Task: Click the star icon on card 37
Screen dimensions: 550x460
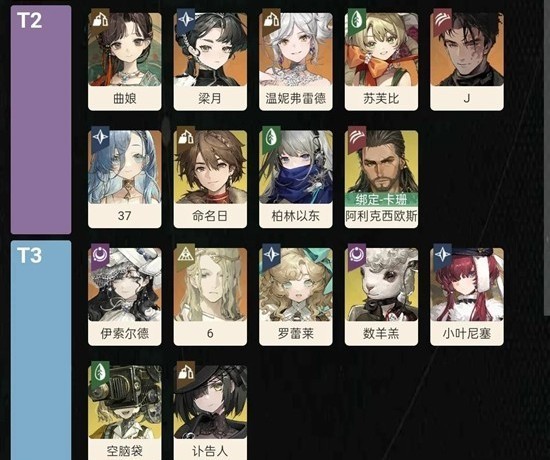Action: click(100, 138)
